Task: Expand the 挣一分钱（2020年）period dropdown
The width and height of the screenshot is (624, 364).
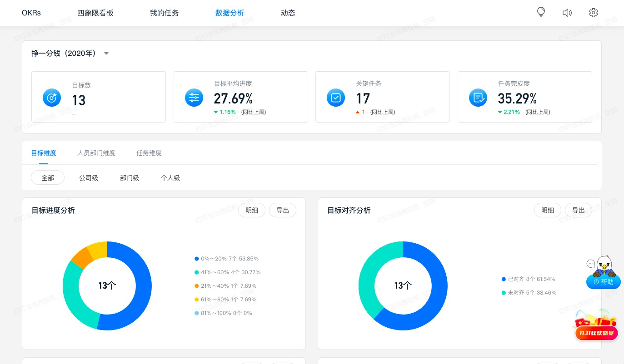Action: point(106,53)
